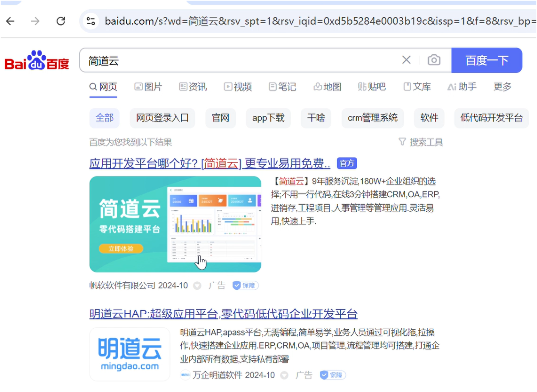Viewport: 537px width, 392px height.
Task: Click the Baidu logo
Action: pos(37,61)
